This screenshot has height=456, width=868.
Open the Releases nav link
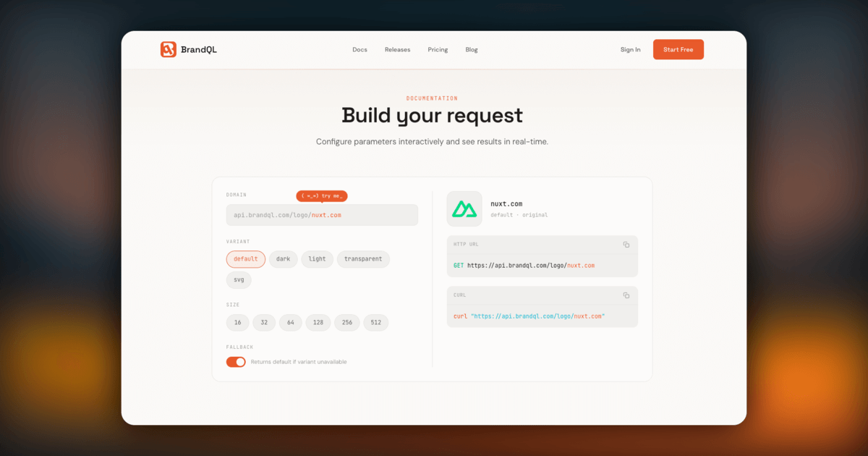397,50
